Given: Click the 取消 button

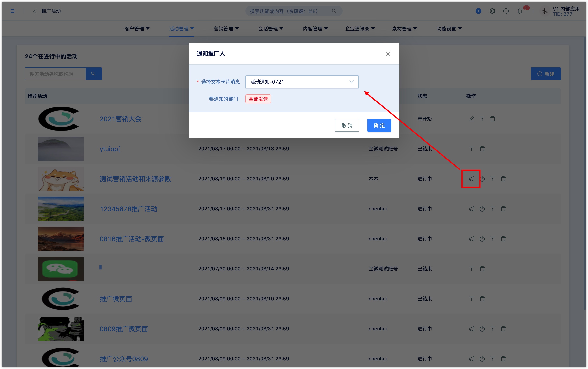Looking at the screenshot, I should [x=347, y=126].
